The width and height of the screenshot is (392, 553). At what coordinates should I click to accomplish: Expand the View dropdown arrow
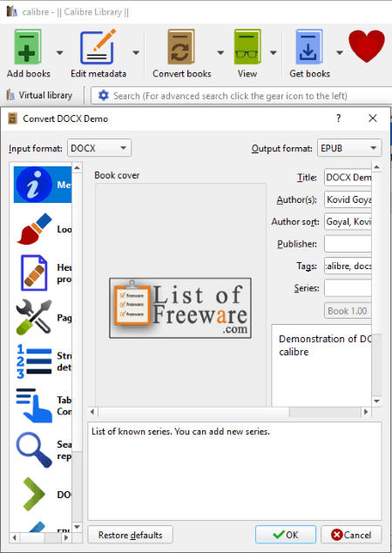click(x=274, y=53)
